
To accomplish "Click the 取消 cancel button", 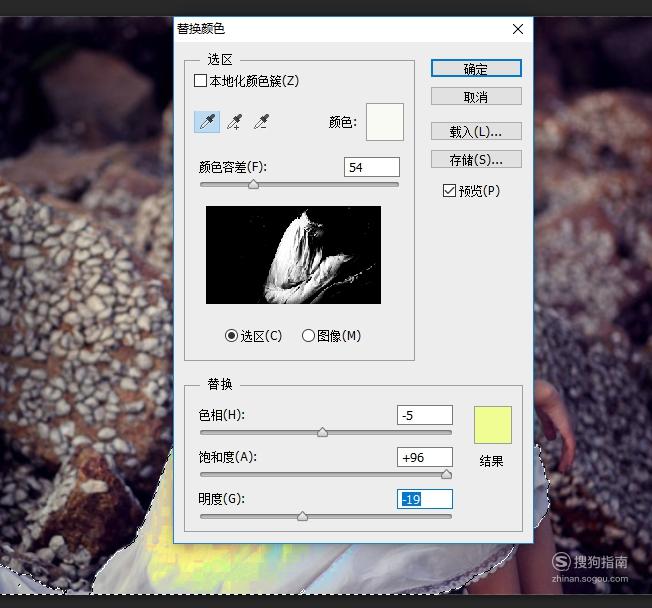I will click(x=476, y=96).
